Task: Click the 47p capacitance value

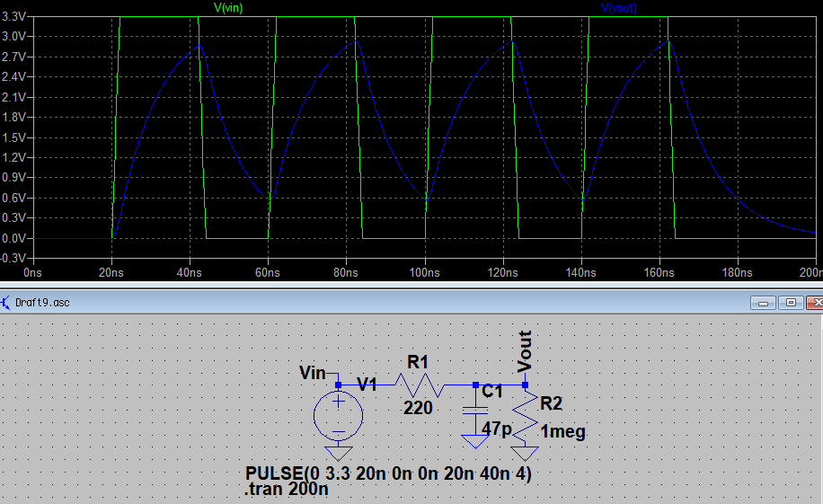Action: pyautogui.click(x=496, y=430)
